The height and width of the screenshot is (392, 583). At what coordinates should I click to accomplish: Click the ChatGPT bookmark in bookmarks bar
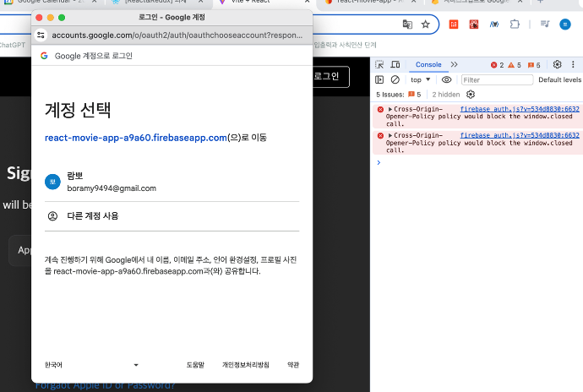(x=13, y=45)
